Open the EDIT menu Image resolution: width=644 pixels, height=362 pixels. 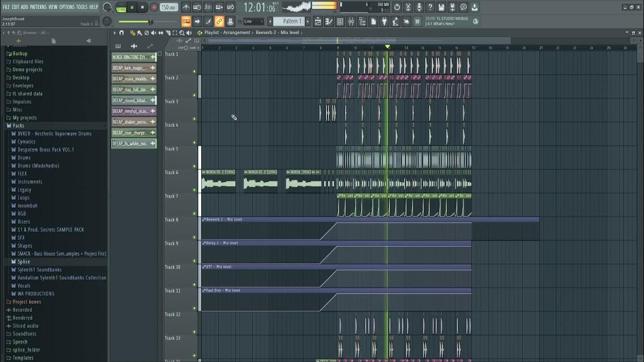click(x=15, y=7)
